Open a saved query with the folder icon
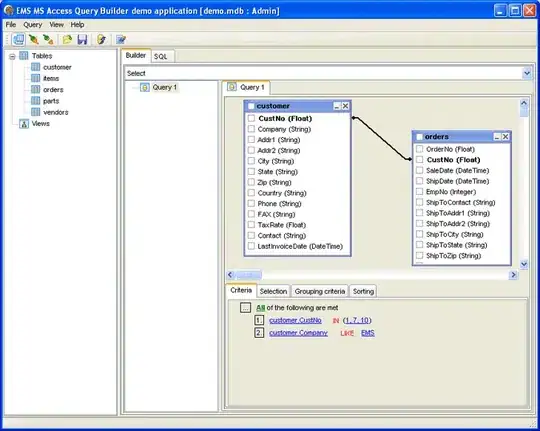 (67, 40)
